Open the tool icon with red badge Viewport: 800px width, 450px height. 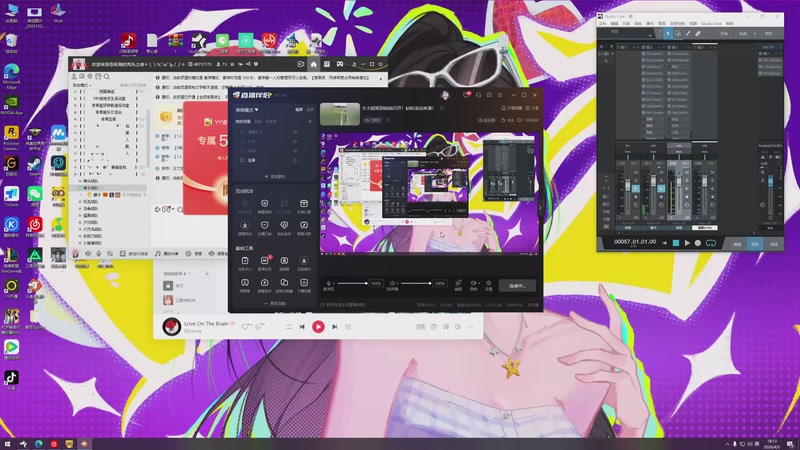pos(265,263)
